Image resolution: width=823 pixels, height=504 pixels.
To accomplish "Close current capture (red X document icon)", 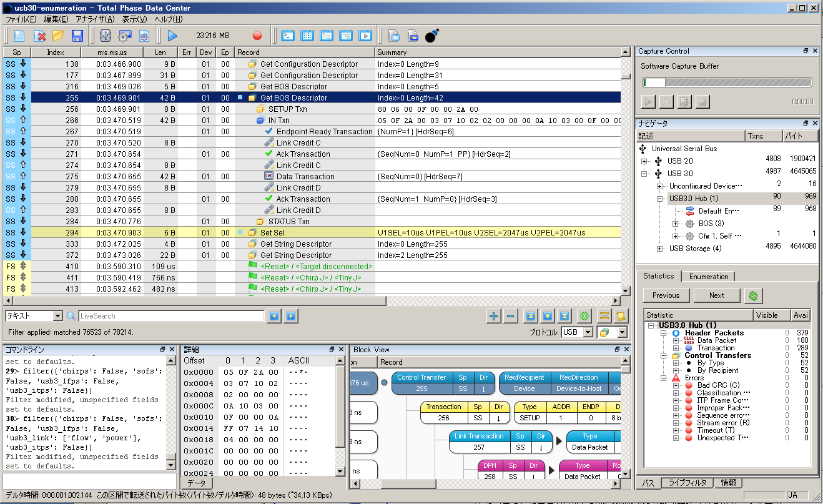I will (39, 36).
